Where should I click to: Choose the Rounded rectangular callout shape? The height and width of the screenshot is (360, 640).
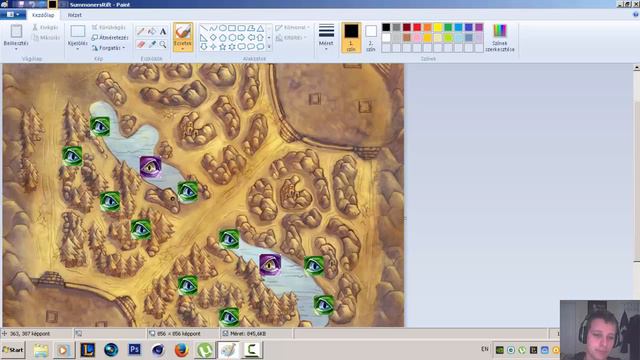[x=241, y=47]
